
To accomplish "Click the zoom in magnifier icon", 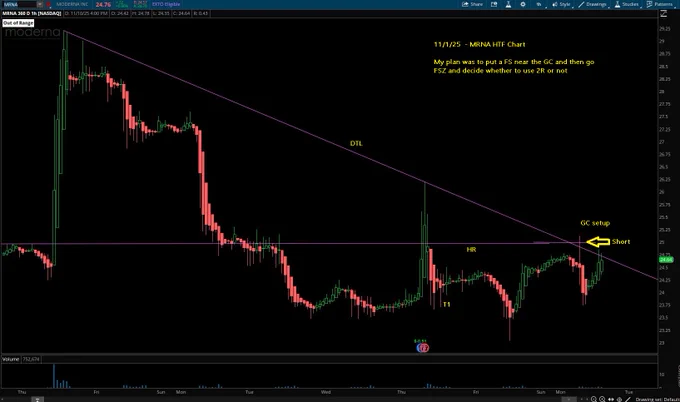I will click(x=594, y=399).
